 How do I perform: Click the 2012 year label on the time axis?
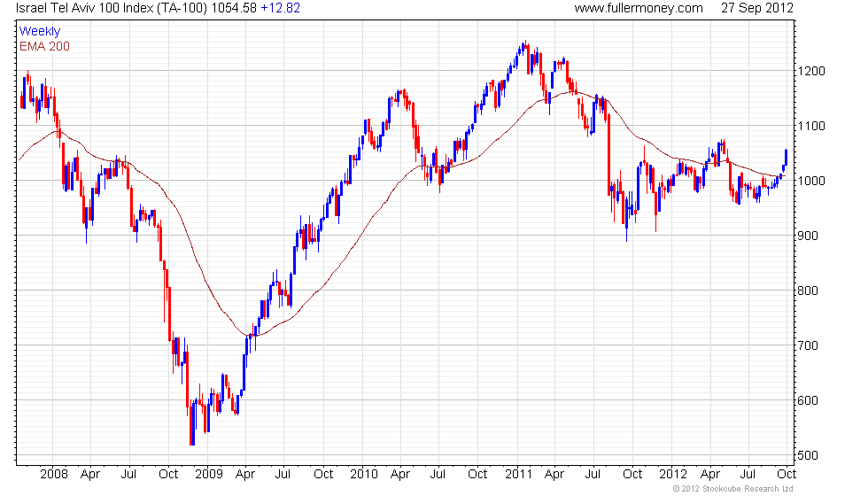[673, 474]
